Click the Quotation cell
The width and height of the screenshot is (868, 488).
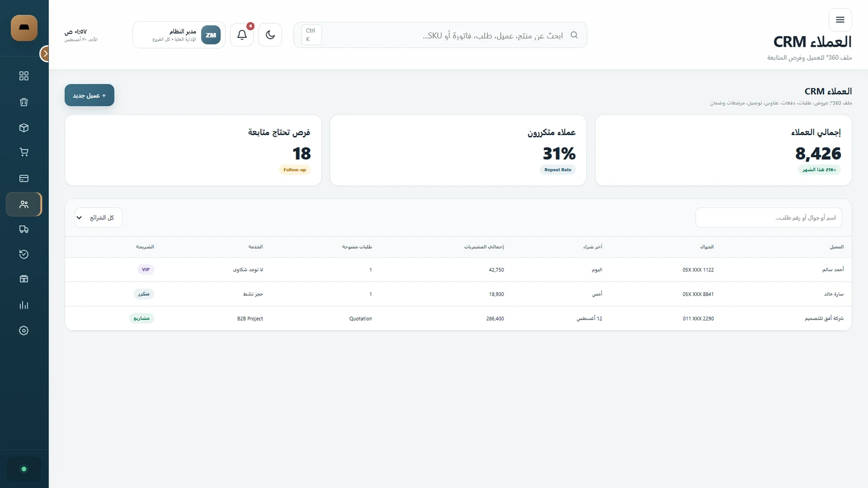pyautogui.click(x=361, y=319)
